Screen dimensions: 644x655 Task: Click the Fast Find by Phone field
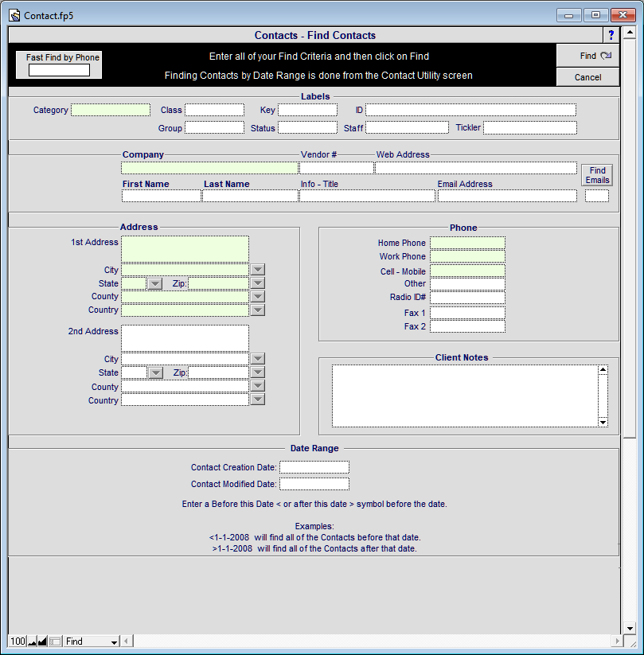click(x=59, y=70)
